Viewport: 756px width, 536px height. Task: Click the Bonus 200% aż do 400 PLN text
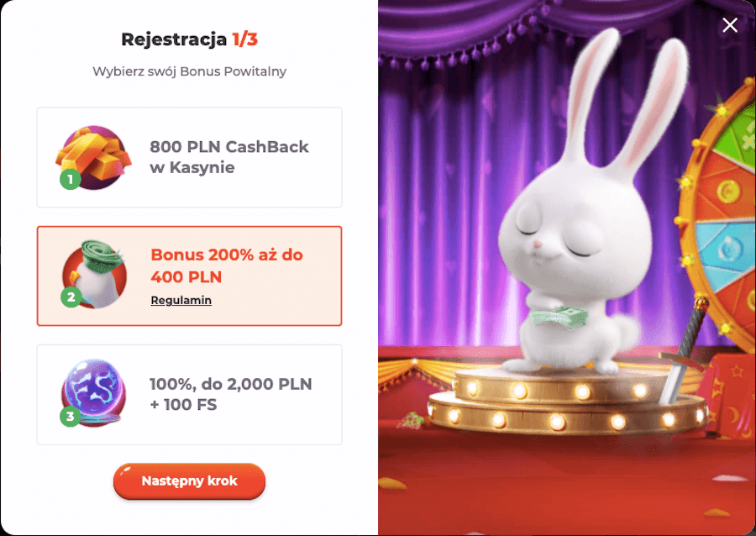click(227, 265)
